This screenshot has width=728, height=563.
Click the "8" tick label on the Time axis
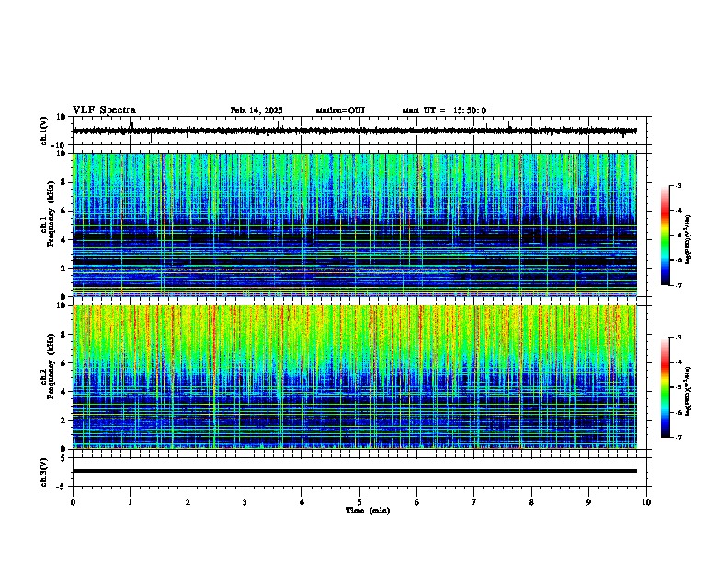coord(531,501)
